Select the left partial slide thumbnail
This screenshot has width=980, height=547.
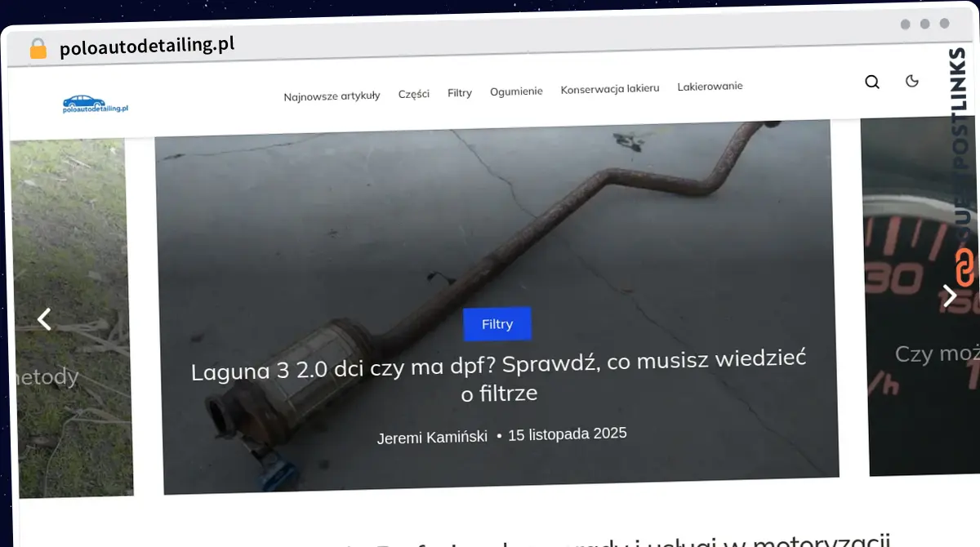[72, 318]
